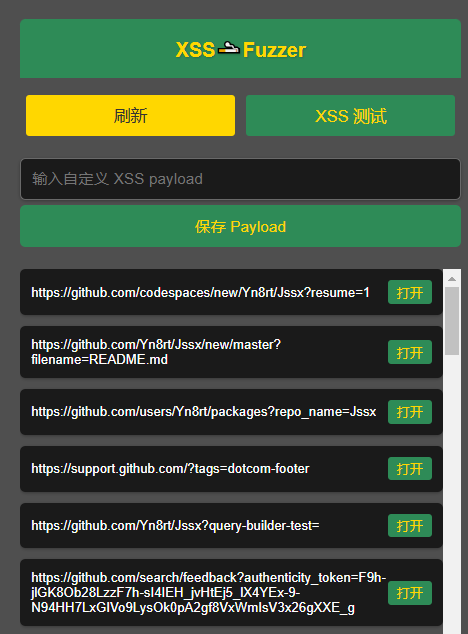The height and width of the screenshot is (634, 468).
Task: Focus the custom XSS payload input field
Action: click(240, 179)
